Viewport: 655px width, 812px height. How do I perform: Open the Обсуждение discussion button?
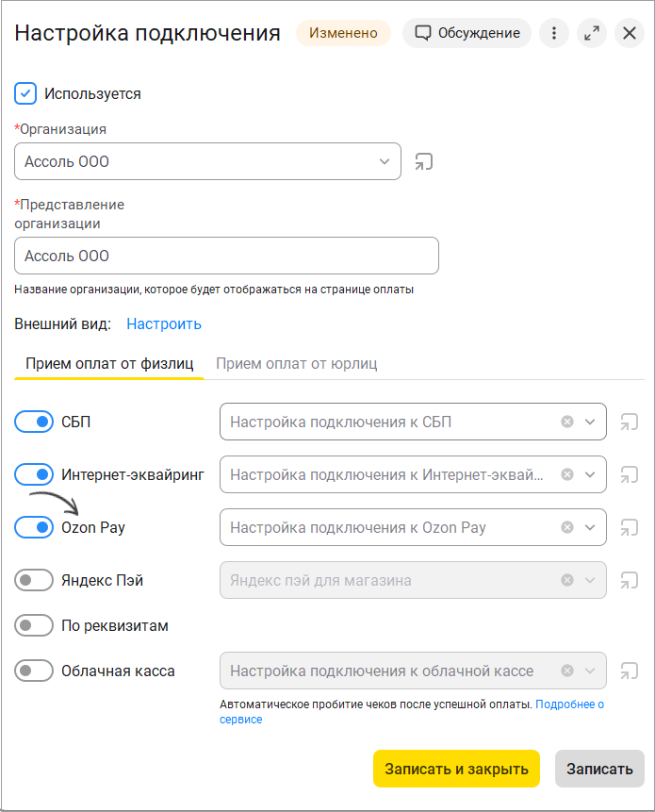467,33
